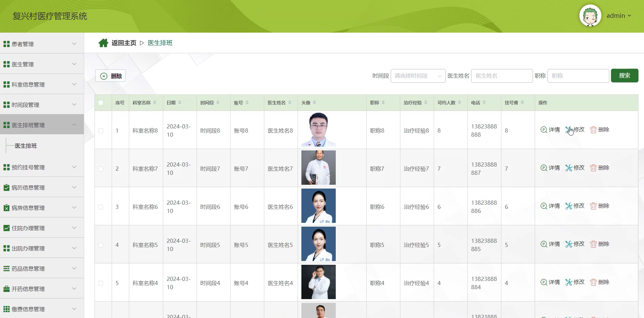Expand 预约挂号管理 sidebar menu
644x318 pixels.
(42, 167)
